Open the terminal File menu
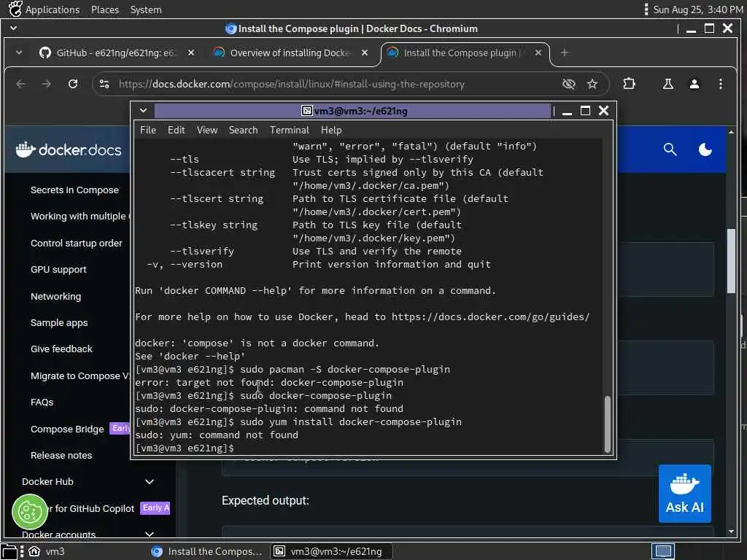This screenshot has width=747, height=560. pos(147,130)
